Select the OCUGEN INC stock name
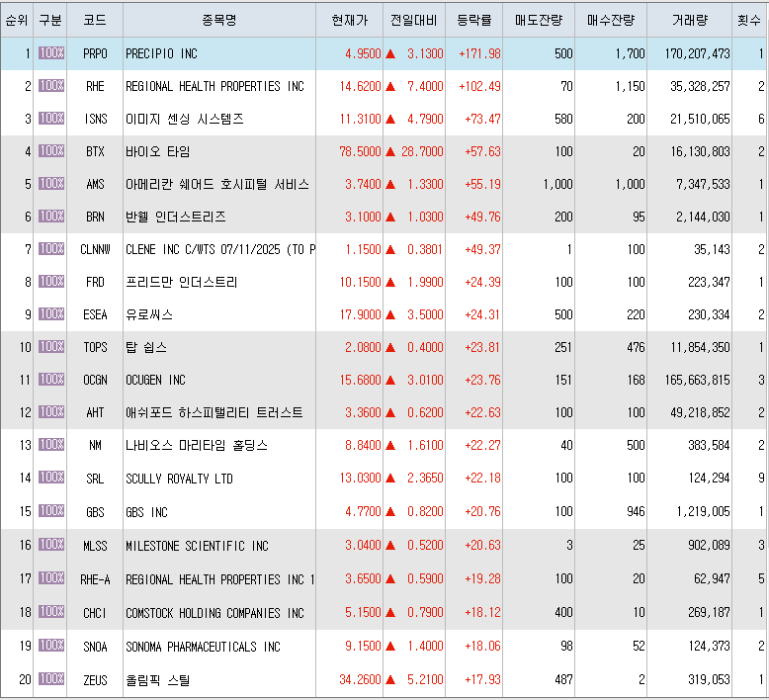The height and width of the screenshot is (700, 769). [x=155, y=380]
